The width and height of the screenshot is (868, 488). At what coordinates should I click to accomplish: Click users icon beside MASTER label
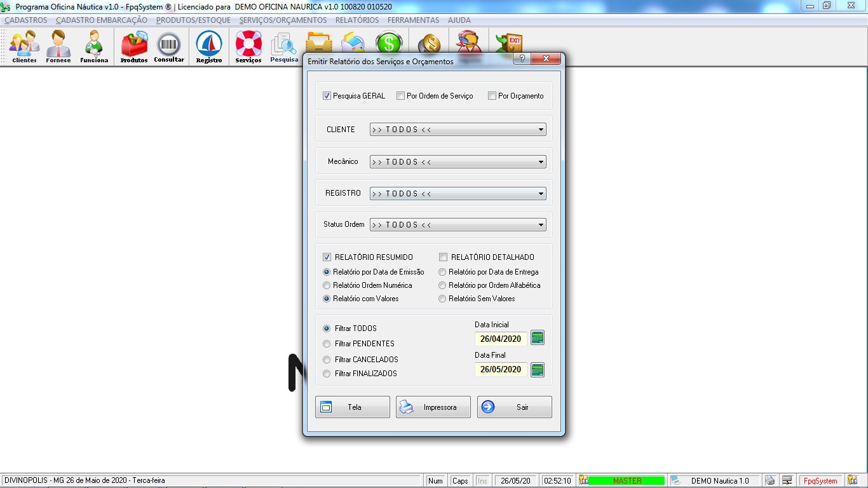(x=584, y=481)
